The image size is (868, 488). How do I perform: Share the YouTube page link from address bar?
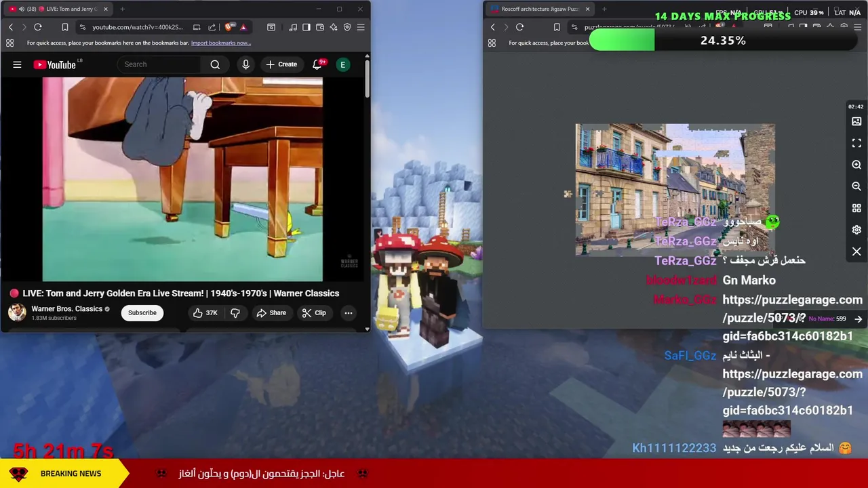pos(212,27)
